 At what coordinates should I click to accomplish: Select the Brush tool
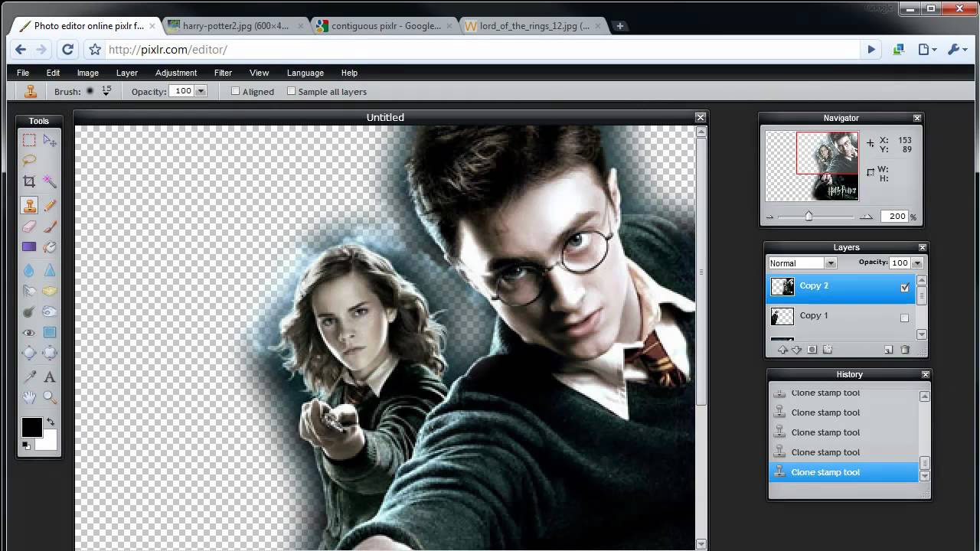click(x=50, y=227)
